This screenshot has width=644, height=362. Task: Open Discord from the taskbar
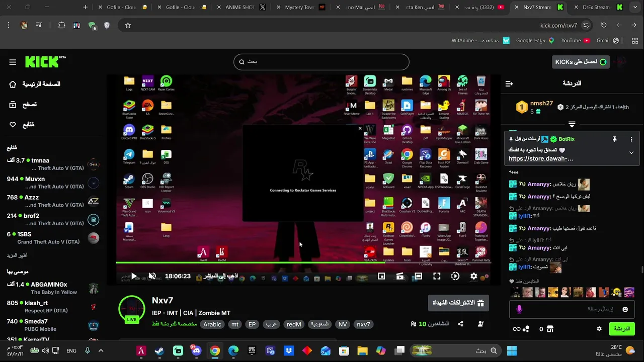point(196,350)
